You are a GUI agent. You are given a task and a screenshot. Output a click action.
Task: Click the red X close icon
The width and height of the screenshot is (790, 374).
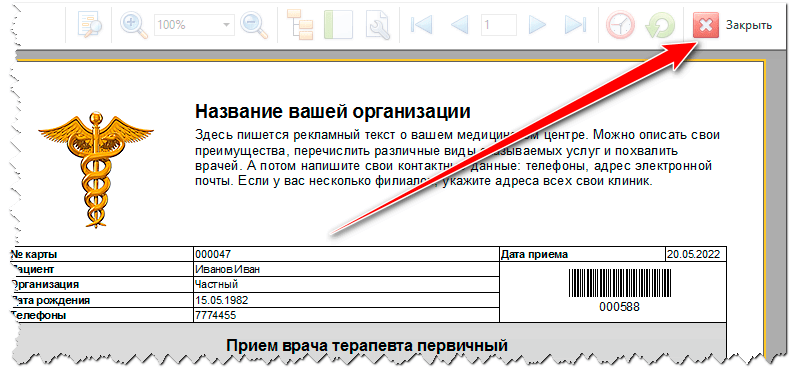[706, 25]
